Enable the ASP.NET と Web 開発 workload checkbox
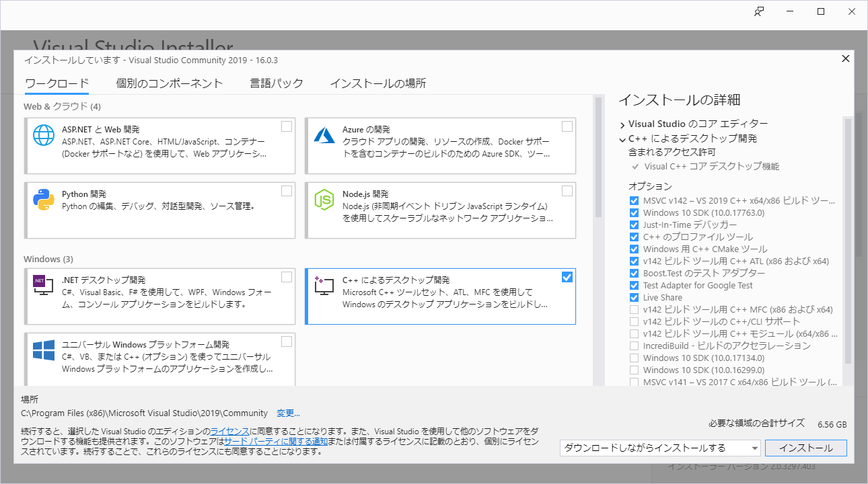This screenshot has height=484, width=868. click(x=287, y=126)
